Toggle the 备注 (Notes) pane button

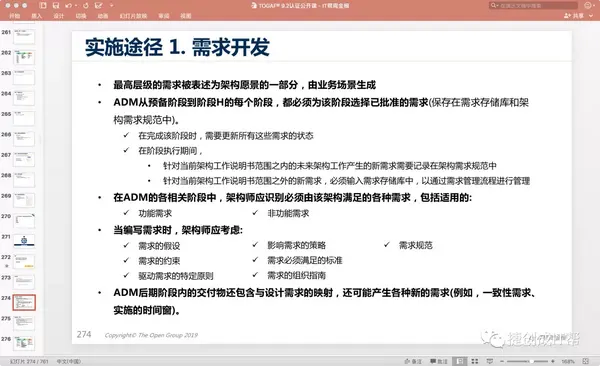(x=413, y=361)
